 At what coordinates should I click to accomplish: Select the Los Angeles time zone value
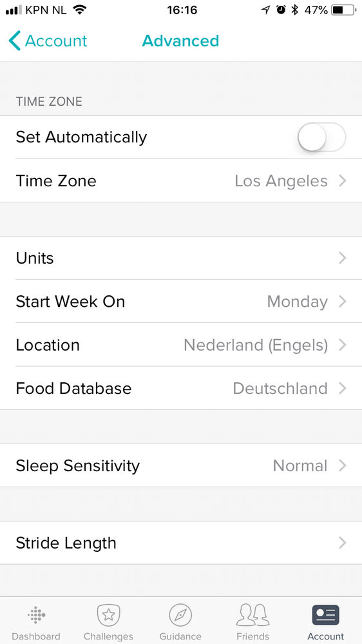281,181
